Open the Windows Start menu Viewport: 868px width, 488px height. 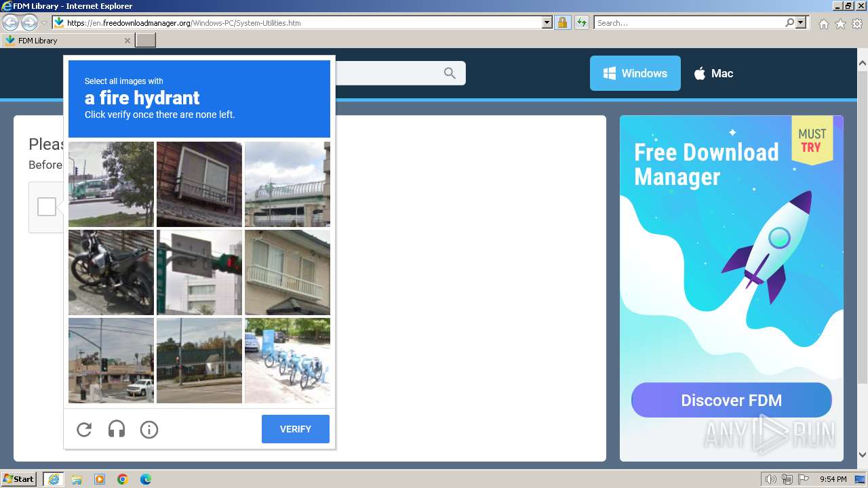coord(19,479)
